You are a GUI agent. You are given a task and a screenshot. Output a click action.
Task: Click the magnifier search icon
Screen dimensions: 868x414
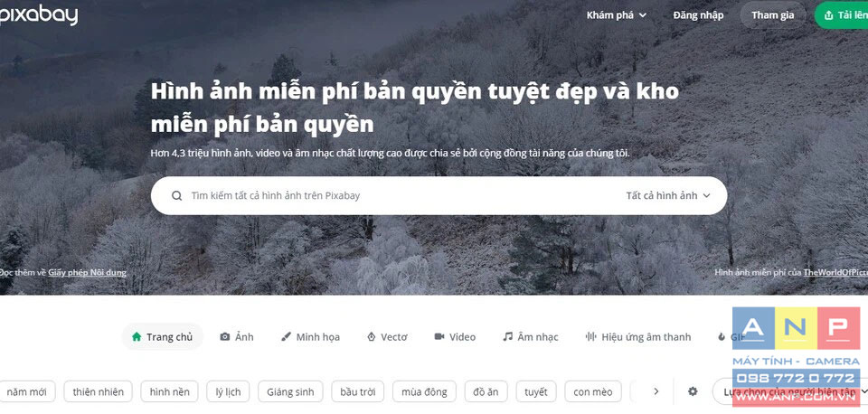[x=176, y=195]
